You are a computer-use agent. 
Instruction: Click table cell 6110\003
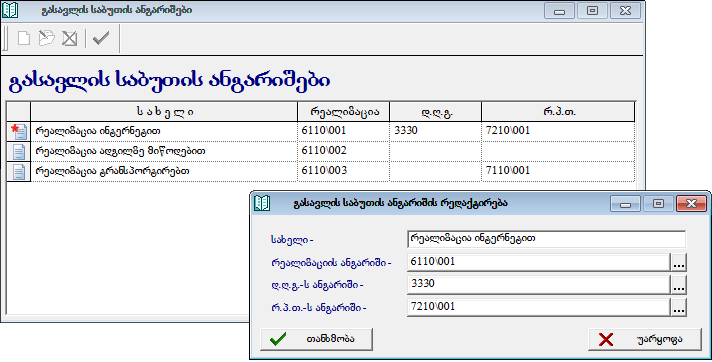pyautogui.click(x=344, y=171)
